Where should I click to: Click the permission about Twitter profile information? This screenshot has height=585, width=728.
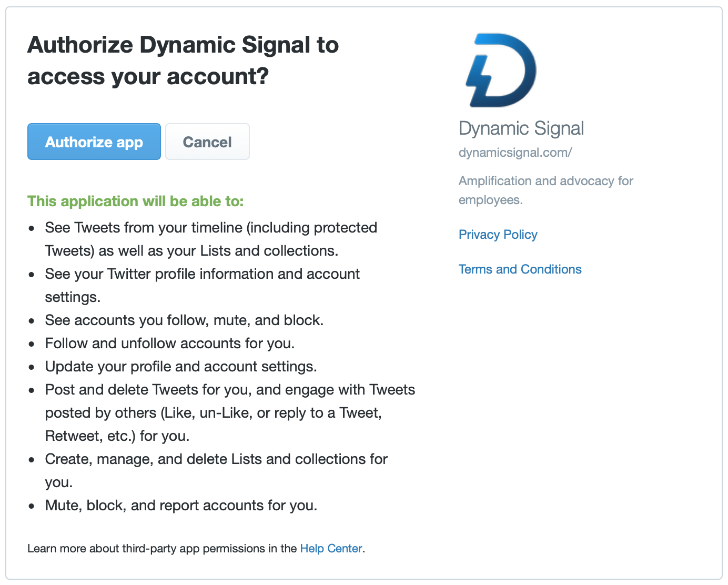click(202, 285)
